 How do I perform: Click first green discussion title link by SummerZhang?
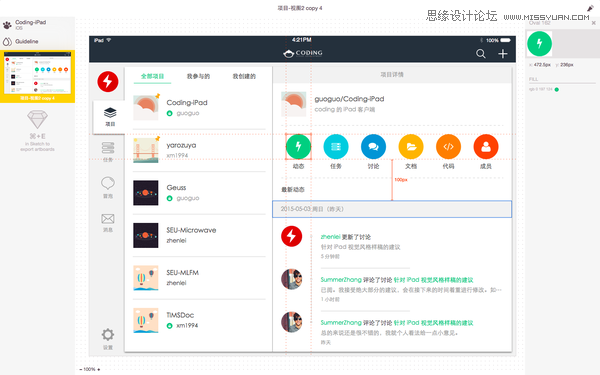click(x=434, y=280)
